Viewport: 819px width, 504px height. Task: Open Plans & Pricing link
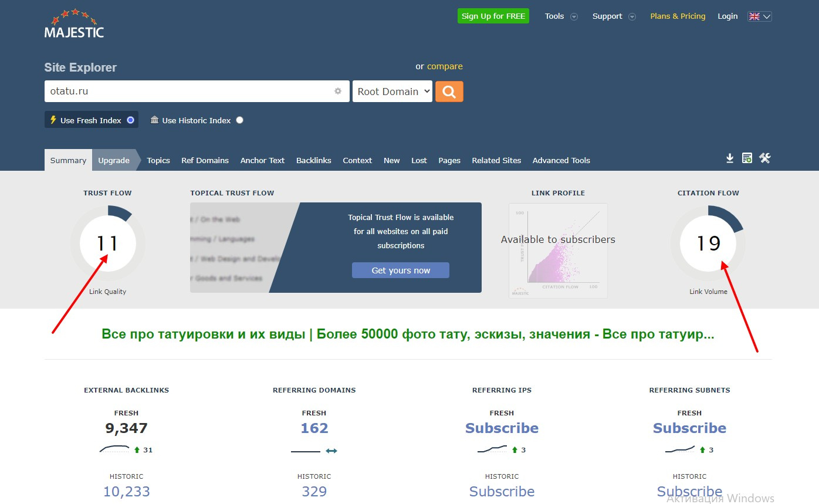[678, 16]
